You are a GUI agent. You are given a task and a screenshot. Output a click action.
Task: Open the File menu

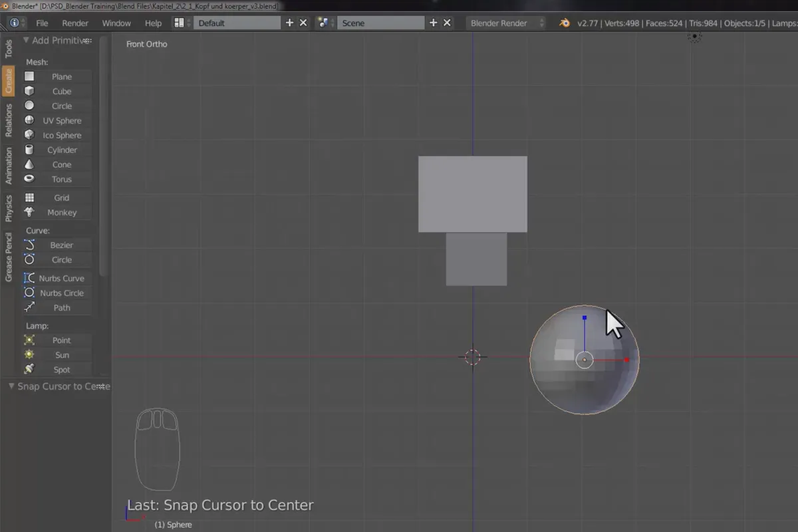[42, 23]
